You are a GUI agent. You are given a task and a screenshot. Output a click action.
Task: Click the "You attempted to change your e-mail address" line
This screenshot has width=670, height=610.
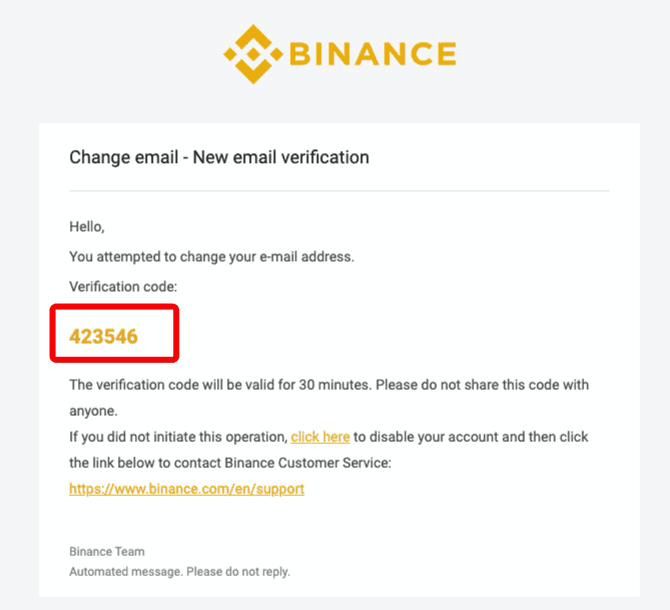(212, 257)
